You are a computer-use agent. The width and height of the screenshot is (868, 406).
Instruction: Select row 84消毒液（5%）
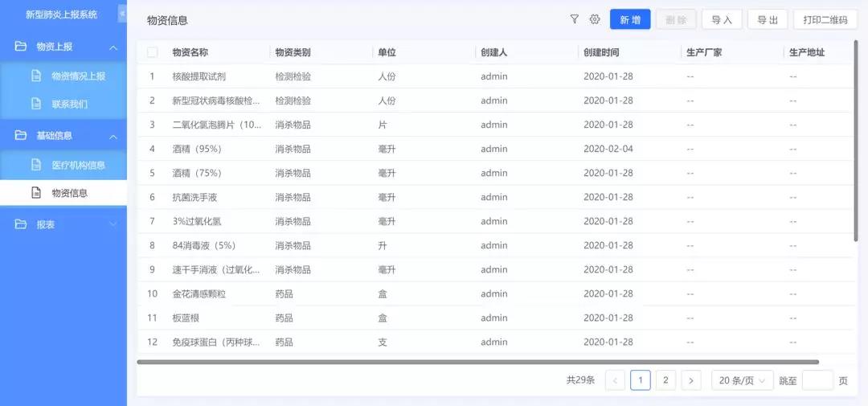point(494,245)
